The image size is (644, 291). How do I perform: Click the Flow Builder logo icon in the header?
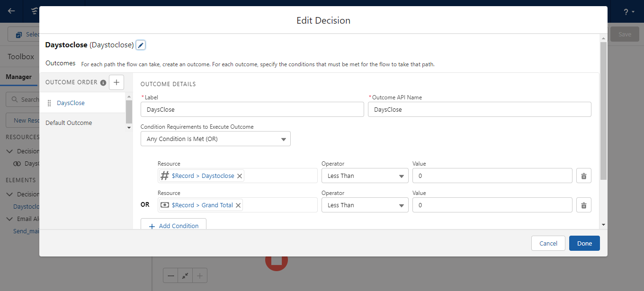pyautogui.click(x=35, y=11)
